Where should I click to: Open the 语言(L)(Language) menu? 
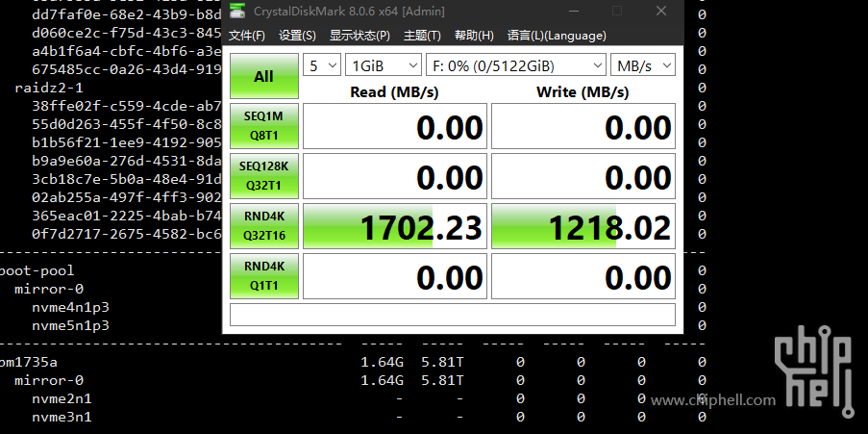pos(557,36)
